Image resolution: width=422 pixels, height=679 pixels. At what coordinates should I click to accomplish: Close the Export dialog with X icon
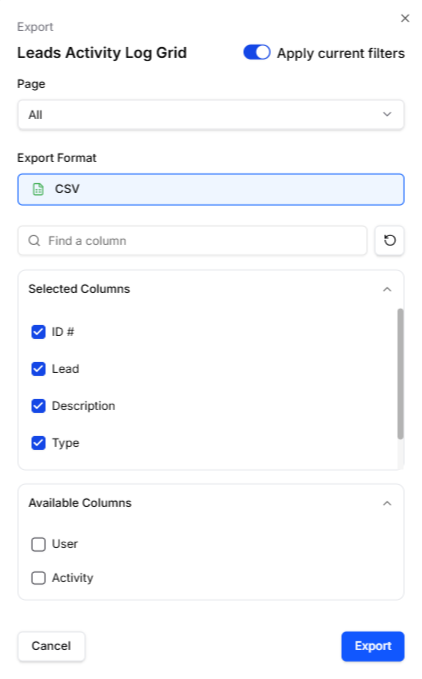pyautogui.click(x=405, y=18)
